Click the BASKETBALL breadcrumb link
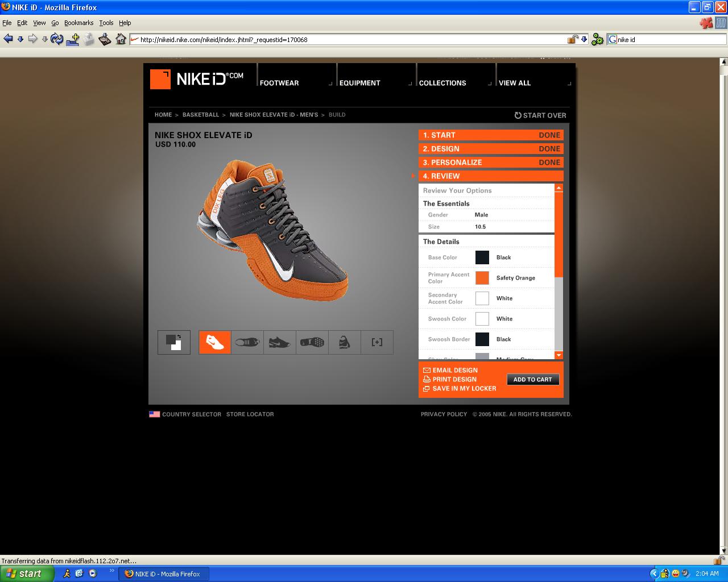The image size is (728, 582). (201, 115)
